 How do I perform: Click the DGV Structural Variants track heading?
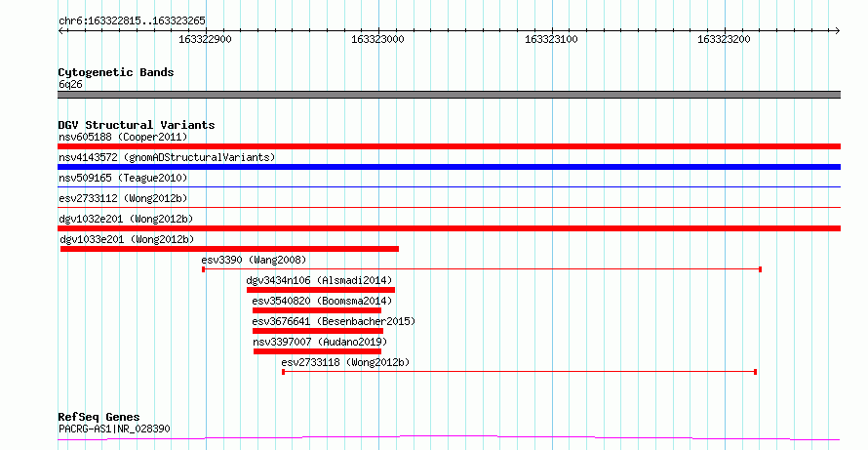point(137,125)
